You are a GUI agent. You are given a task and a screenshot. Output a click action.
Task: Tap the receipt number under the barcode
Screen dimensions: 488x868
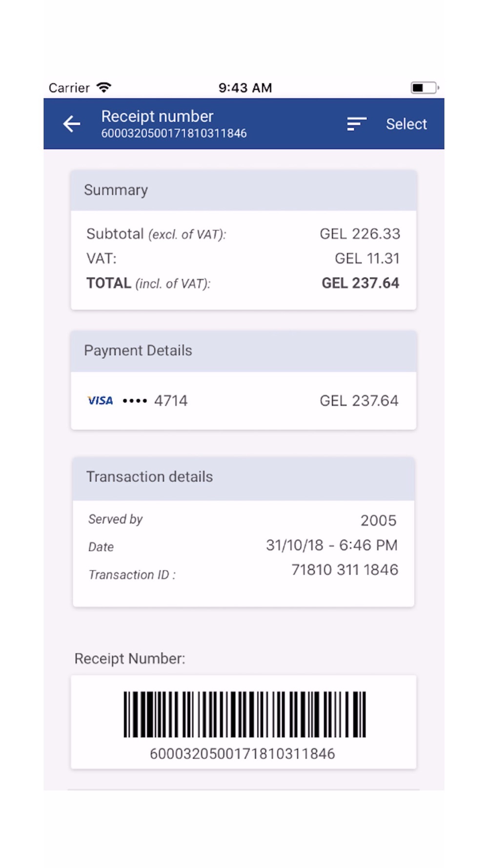point(242,754)
